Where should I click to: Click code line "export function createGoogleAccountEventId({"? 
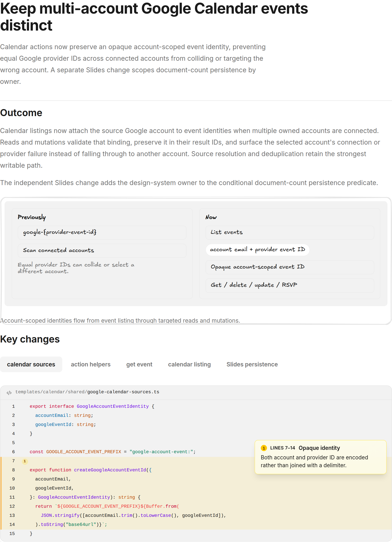point(91,470)
